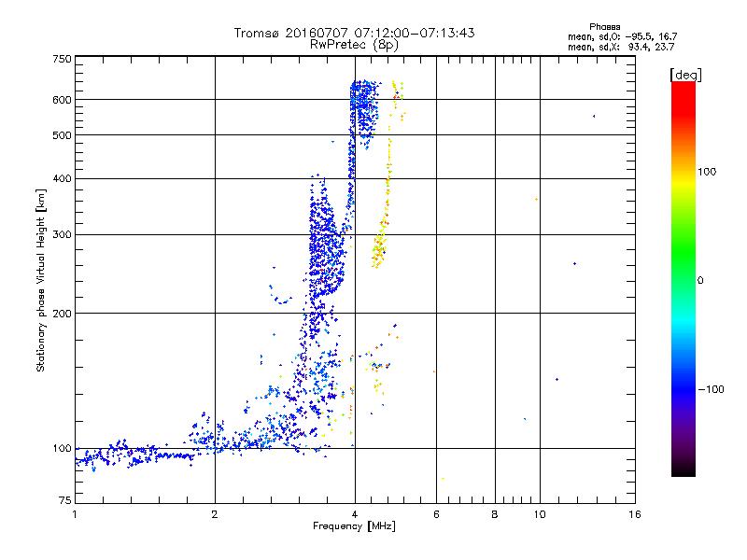Image resolution: width=747 pixels, height=560 pixels.
Task: Click the black bottom of the phase colorbar
Action: (x=684, y=469)
